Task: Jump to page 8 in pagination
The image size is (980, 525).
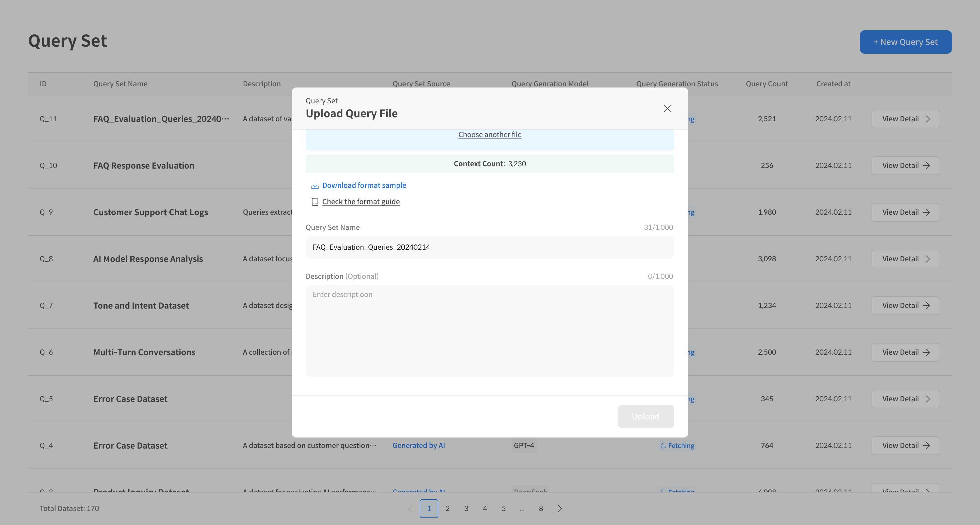Action: tap(540, 509)
